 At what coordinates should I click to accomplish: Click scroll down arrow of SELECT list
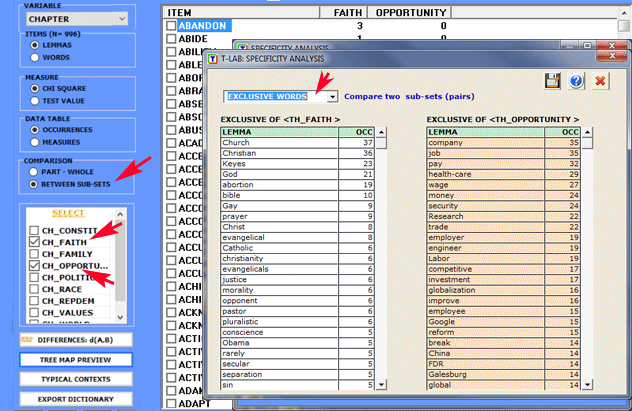[x=120, y=317]
